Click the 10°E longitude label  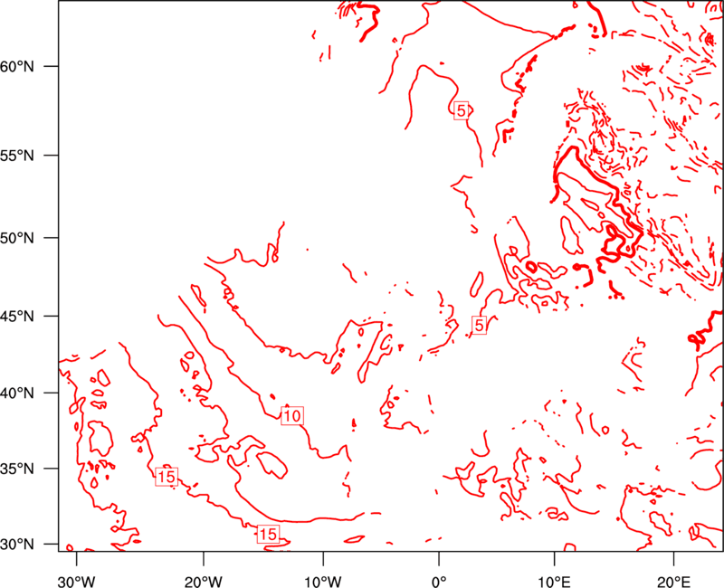pos(554,582)
